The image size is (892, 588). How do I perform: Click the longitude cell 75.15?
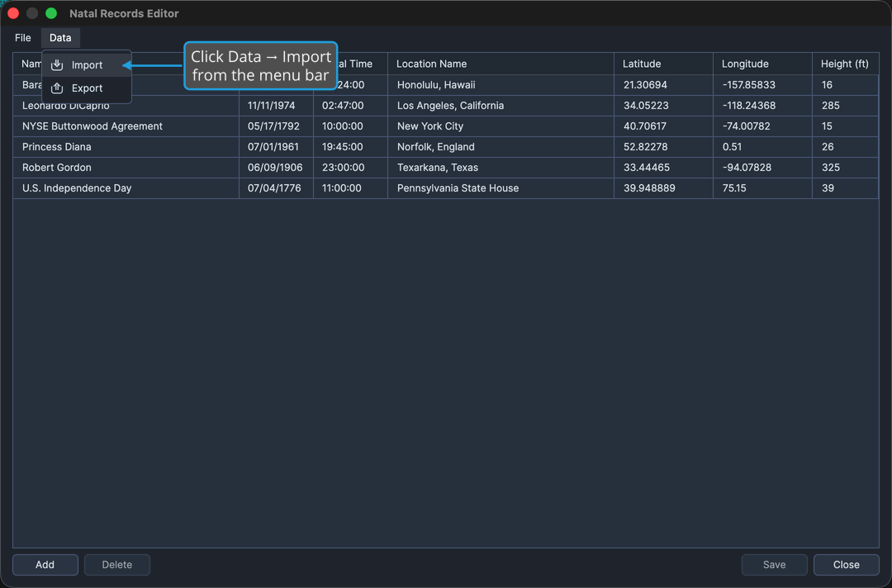762,188
